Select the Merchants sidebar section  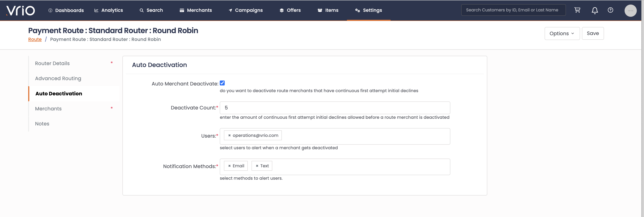[74, 108]
